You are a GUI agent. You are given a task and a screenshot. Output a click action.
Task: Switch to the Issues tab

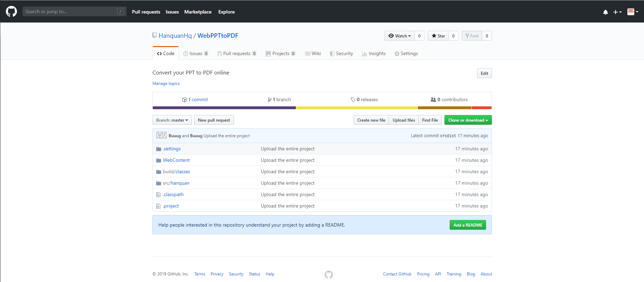(196, 53)
